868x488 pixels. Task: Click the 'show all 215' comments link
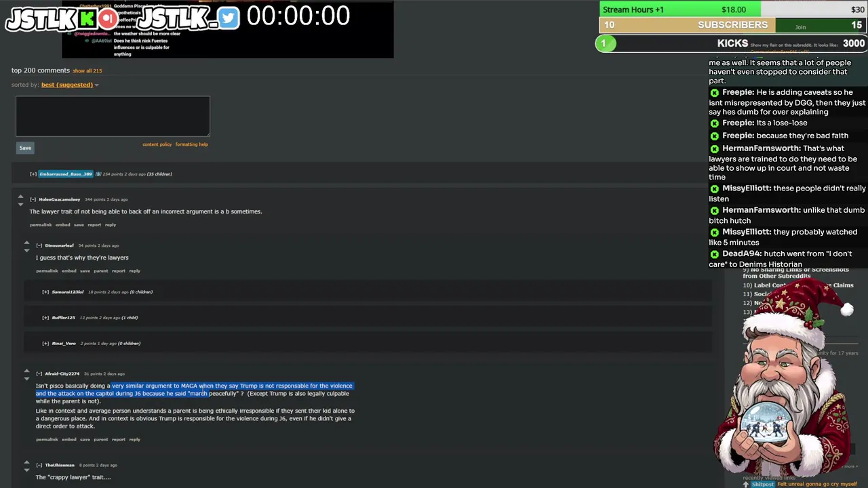pos(87,70)
